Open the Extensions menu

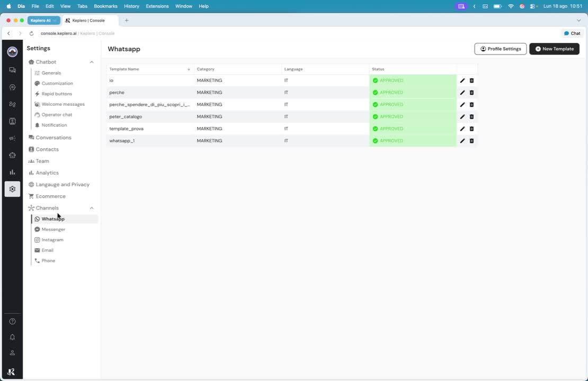157,6
